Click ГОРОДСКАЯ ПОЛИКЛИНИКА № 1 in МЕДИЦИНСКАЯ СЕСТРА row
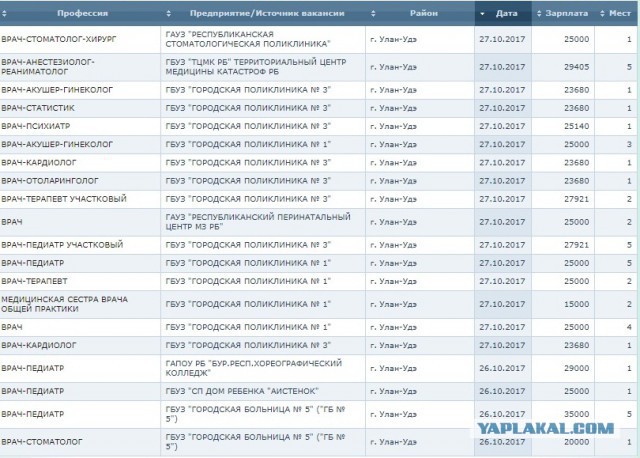640x458 pixels. 263,305
